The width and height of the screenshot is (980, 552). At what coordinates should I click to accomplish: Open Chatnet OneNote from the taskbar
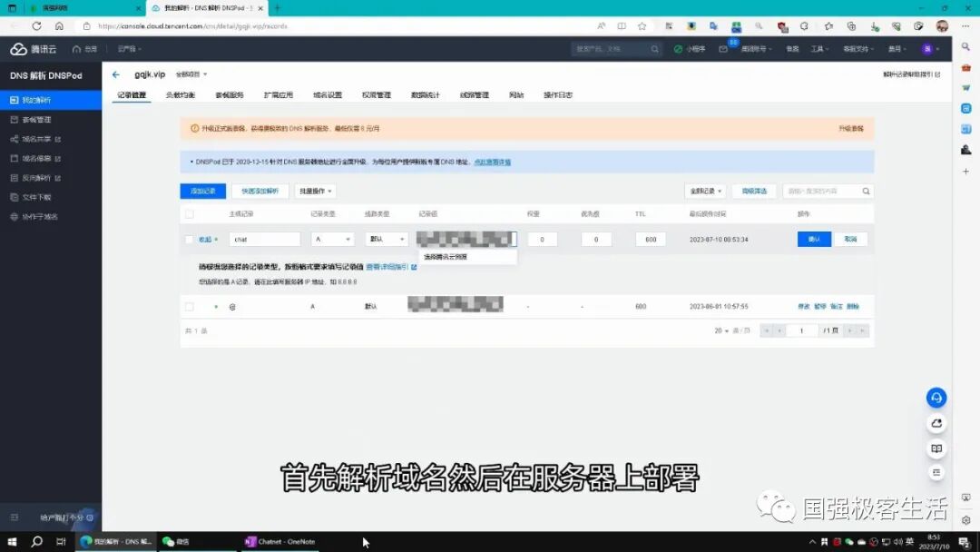(x=279, y=541)
